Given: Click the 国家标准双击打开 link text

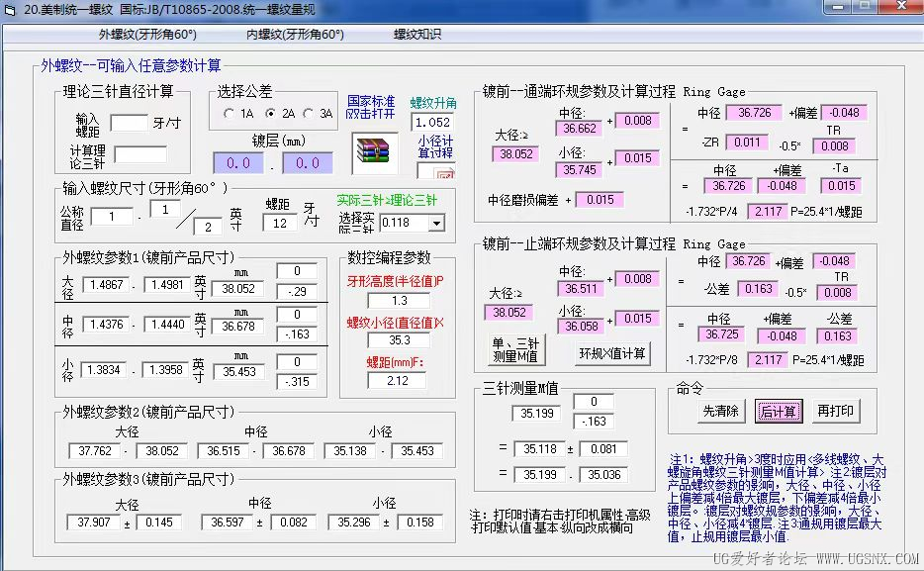Looking at the screenshot, I should tap(370, 107).
